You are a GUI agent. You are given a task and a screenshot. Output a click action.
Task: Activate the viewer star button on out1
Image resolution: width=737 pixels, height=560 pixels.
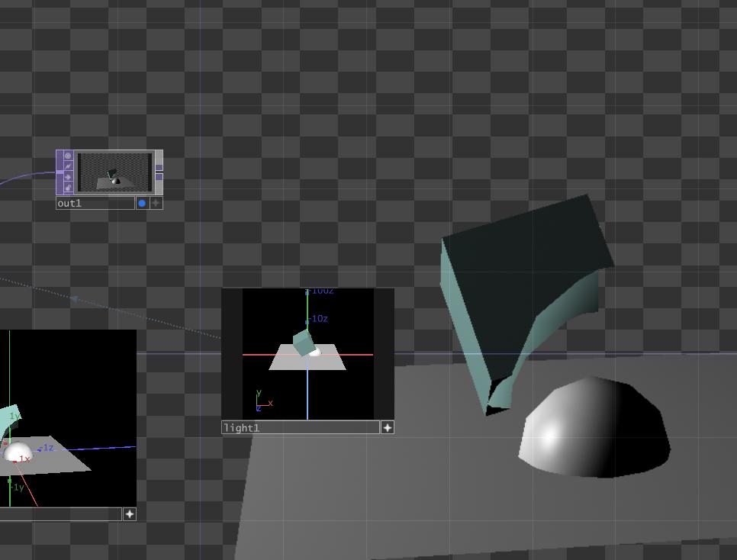pyautogui.click(x=156, y=203)
